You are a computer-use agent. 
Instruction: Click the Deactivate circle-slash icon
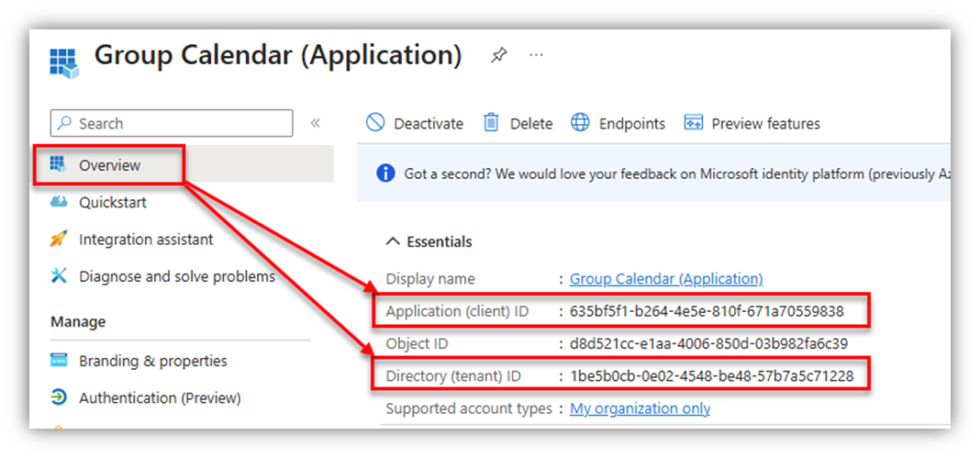tap(375, 122)
